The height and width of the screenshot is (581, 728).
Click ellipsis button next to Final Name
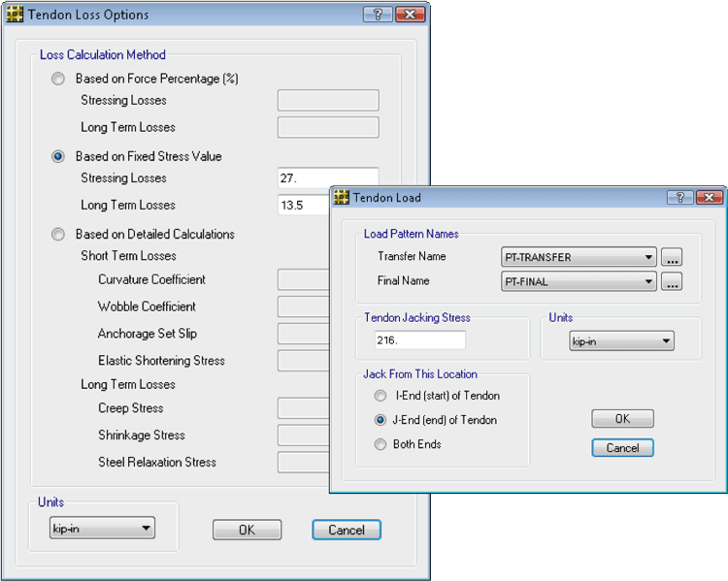(x=672, y=281)
